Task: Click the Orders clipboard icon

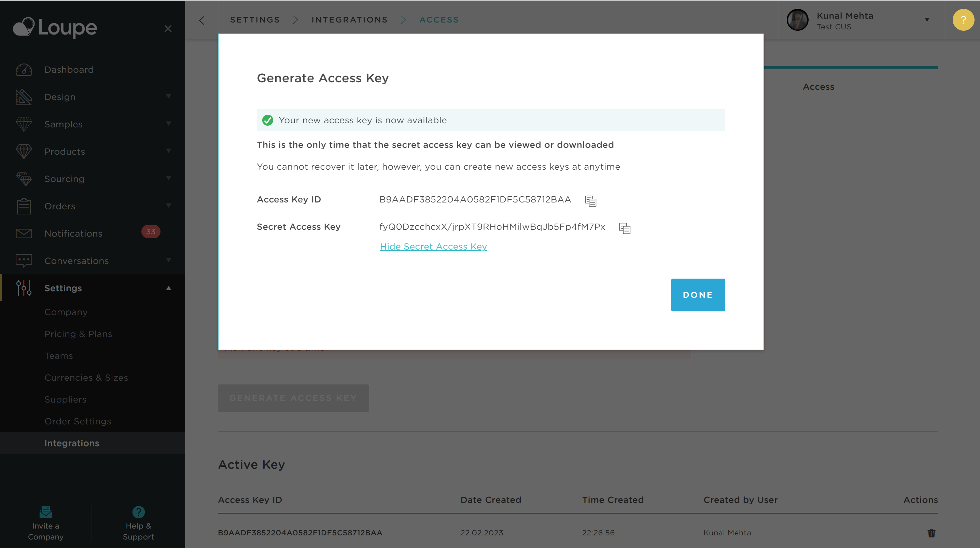Action: pyautogui.click(x=24, y=206)
